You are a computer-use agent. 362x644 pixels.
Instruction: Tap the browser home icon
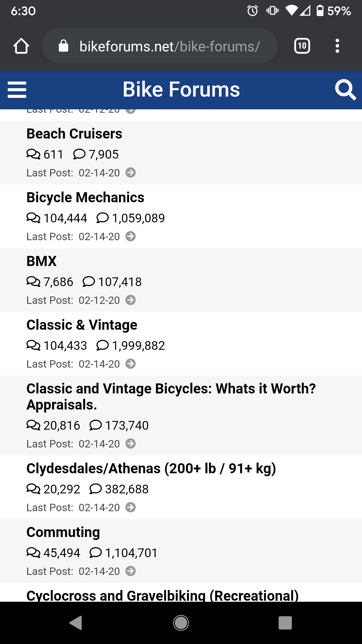point(21,46)
